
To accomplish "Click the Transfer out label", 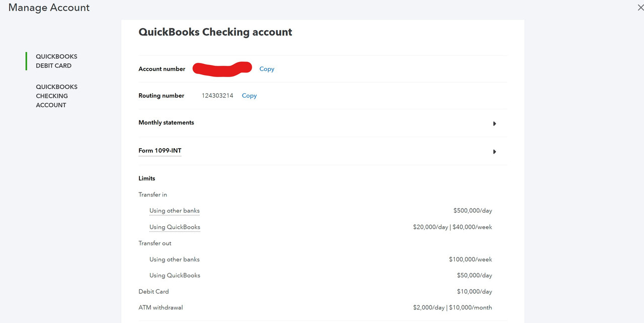I will coord(155,243).
